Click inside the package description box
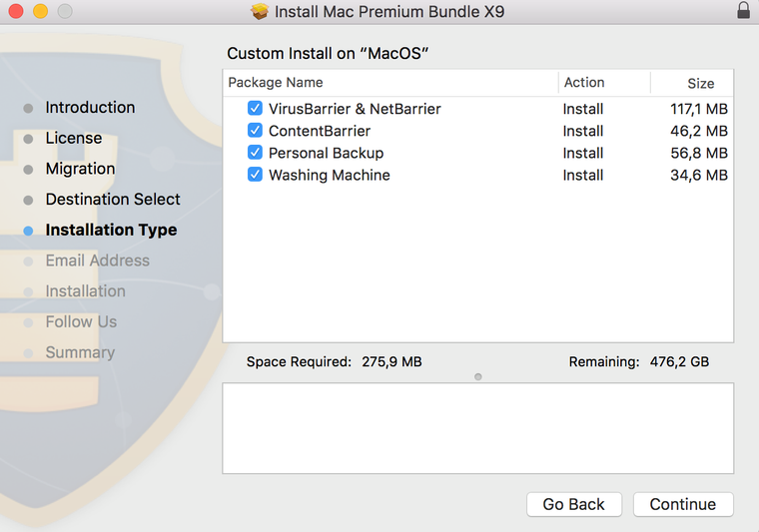This screenshot has height=532, width=759. pyautogui.click(x=478, y=428)
